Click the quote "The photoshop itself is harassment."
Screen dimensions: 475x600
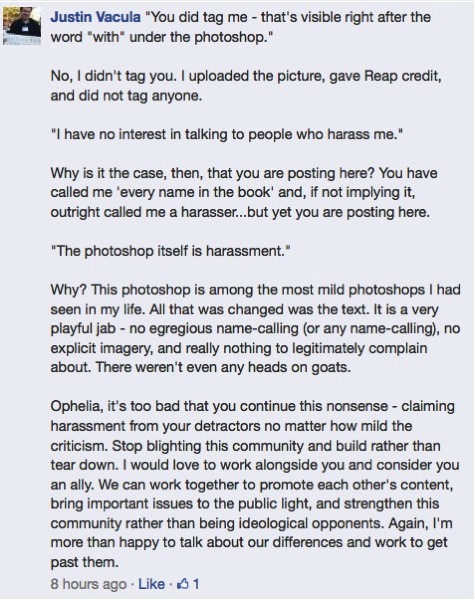170,251
